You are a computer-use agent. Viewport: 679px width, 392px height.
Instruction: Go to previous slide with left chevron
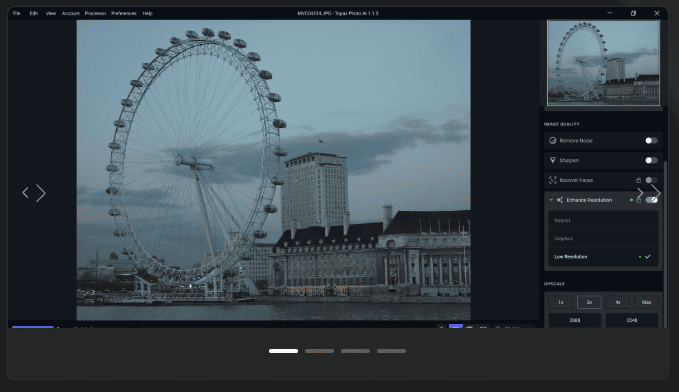tap(26, 193)
